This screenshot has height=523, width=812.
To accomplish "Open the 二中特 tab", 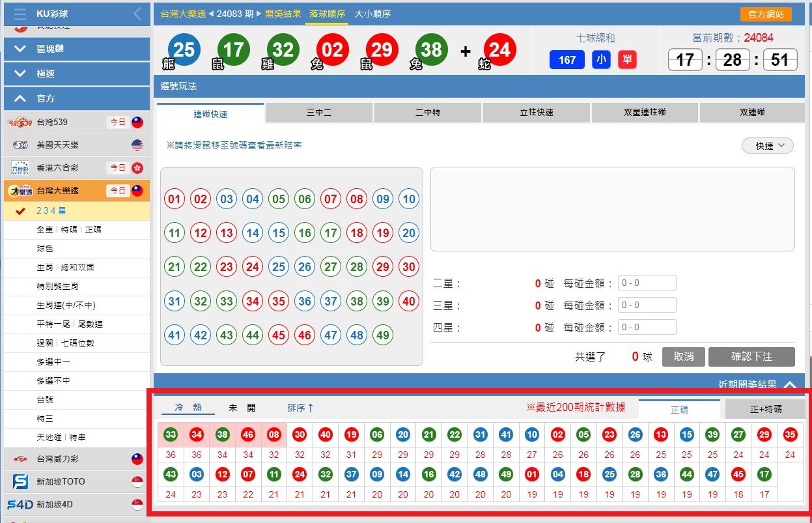I will click(x=428, y=113).
